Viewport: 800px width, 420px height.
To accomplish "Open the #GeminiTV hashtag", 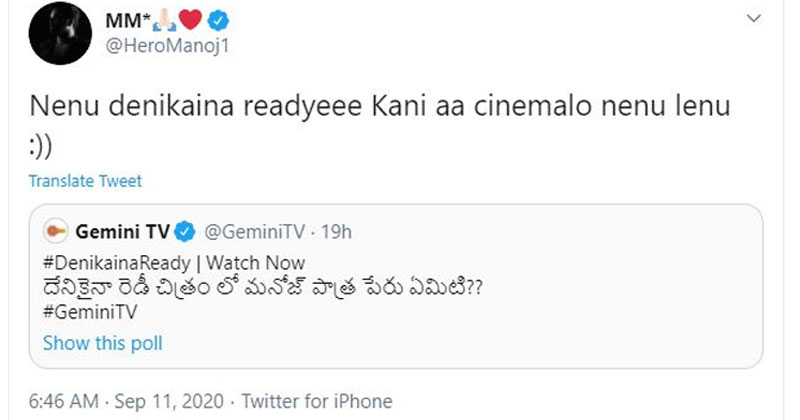I will pos(89,312).
